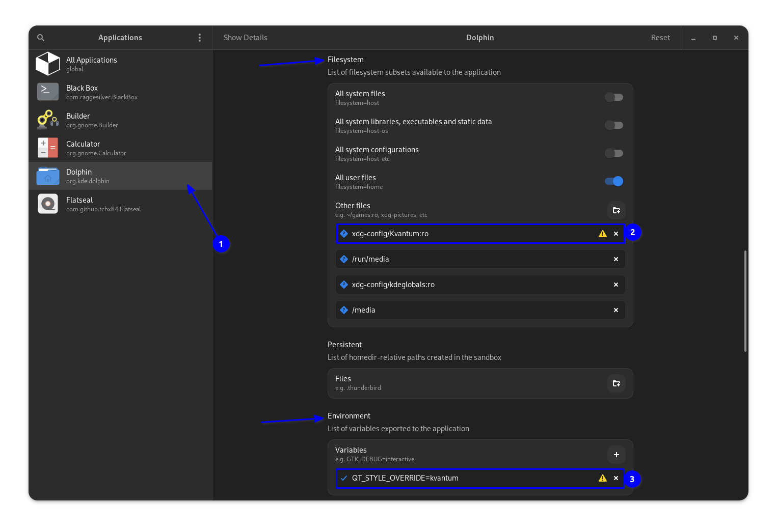
Task: Add a new persistent Files path
Action: (x=616, y=383)
